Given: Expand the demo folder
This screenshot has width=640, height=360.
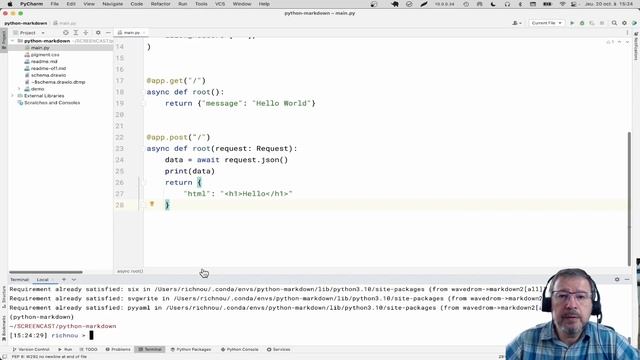Looking at the screenshot, I should coord(19,89).
